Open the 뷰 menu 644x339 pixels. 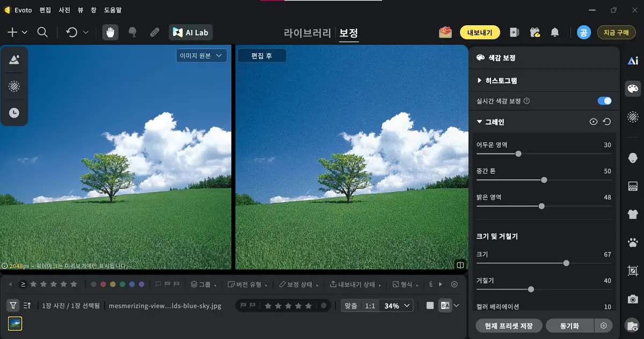[x=80, y=10]
